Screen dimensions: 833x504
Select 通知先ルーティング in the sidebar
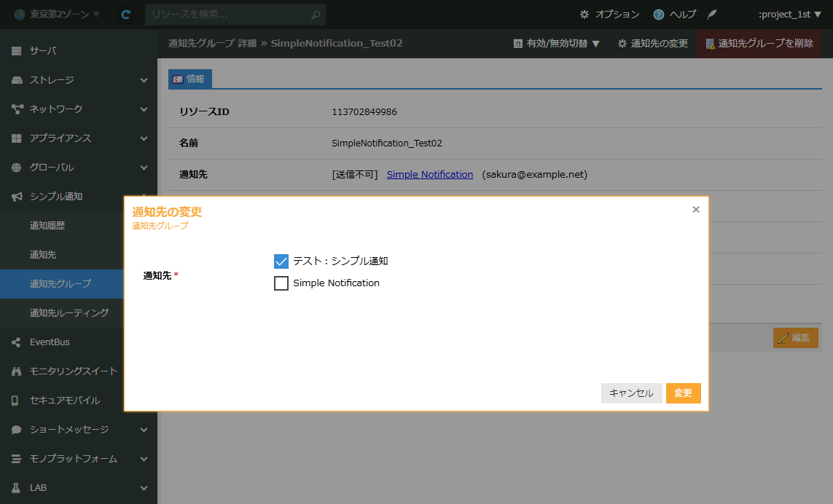tap(69, 313)
